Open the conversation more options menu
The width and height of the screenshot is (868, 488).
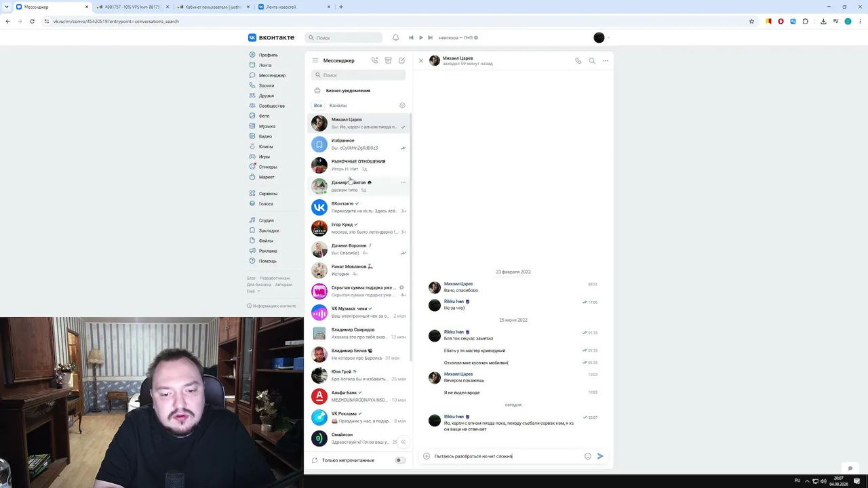(x=606, y=61)
